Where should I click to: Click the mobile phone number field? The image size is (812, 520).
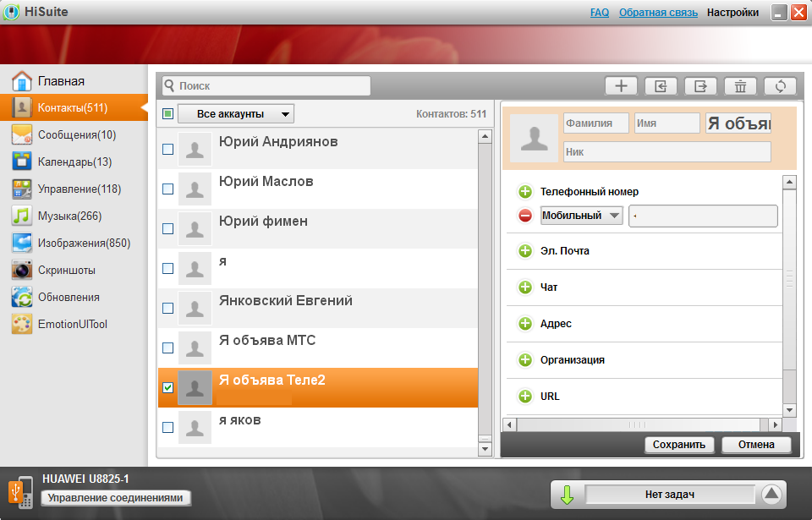click(703, 216)
